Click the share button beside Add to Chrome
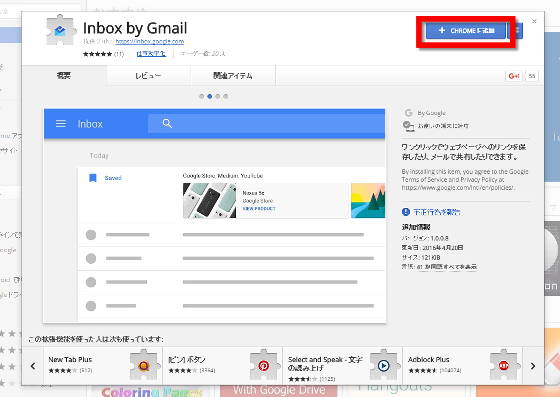 pyautogui.click(x=516, y=31)
